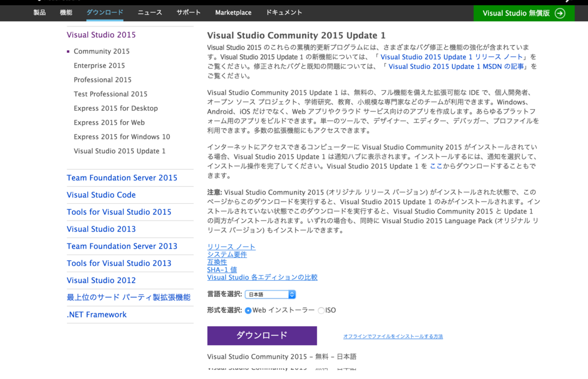Viewport: 588px width, 379px height.
Task: Open Visual Studio Code sidebar link
Action: click(101, 195)
